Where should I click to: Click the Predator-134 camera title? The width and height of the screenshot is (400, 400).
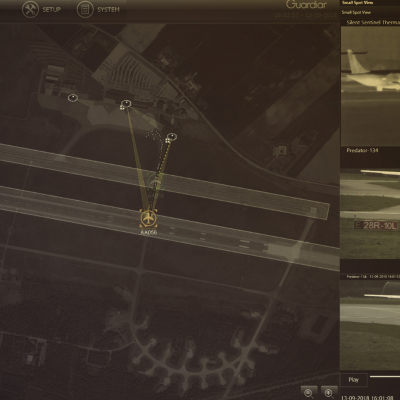tap(362, 150)
